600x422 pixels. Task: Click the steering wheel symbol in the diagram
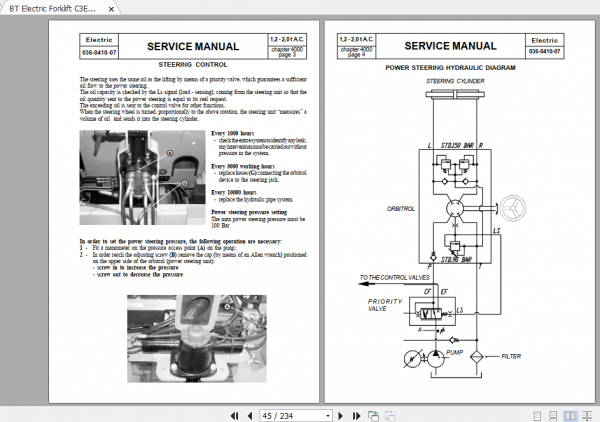pyautogui.click(x=513, y=208)
